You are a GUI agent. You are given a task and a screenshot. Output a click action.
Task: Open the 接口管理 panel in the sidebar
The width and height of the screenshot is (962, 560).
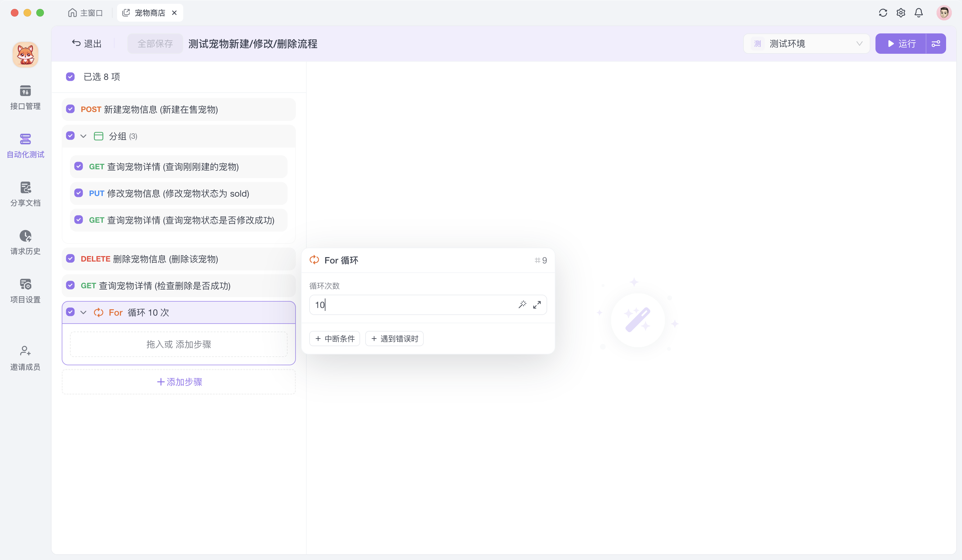point(25,97)
